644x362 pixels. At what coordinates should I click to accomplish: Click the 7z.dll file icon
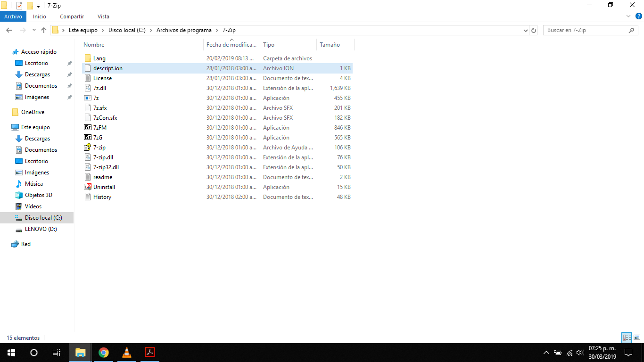pos(88,88)
